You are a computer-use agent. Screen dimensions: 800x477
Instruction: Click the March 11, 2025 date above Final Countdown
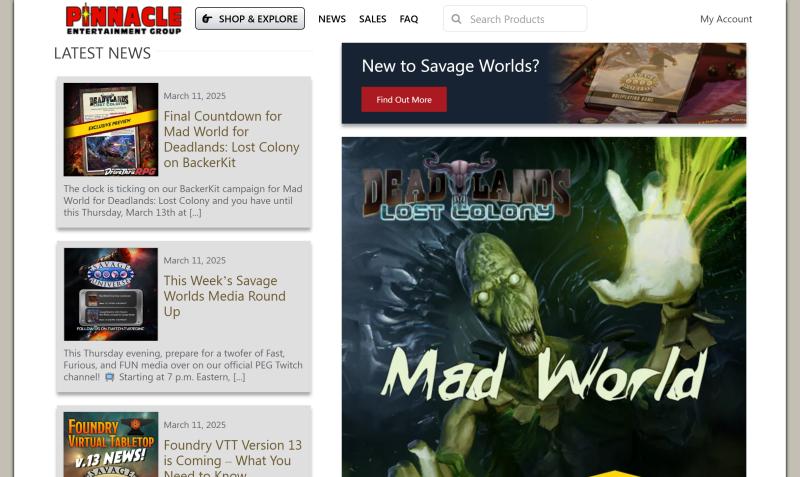[x=194, y=96]
